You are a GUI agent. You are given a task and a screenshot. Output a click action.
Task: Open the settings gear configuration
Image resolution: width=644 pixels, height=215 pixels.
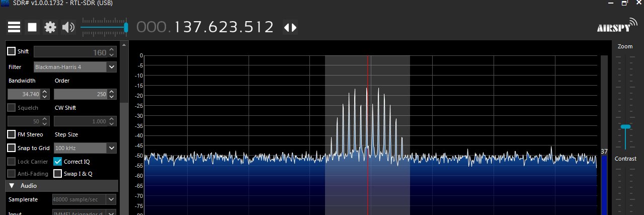(x=50, y=27)
